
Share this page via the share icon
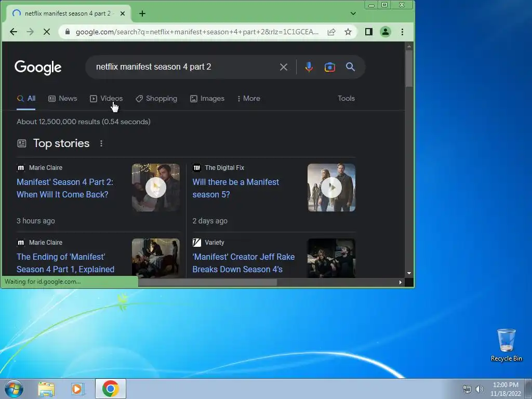[331, 32]
